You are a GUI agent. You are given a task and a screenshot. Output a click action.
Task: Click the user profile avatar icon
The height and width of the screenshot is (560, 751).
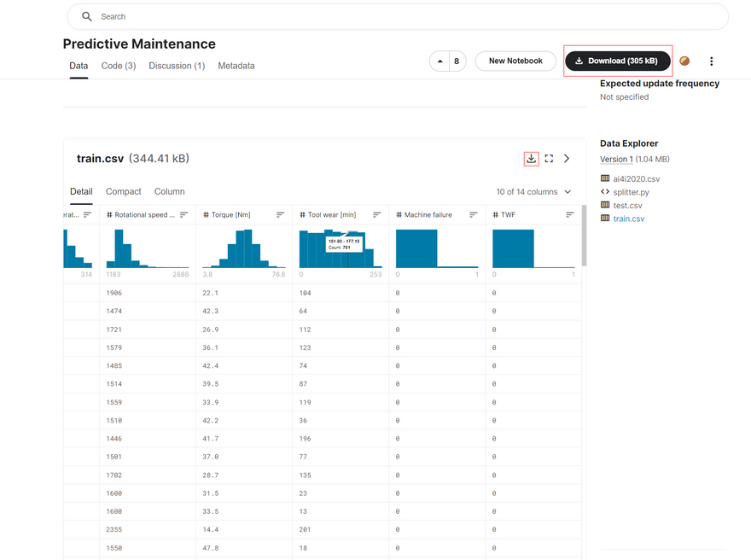click(684, 61)
